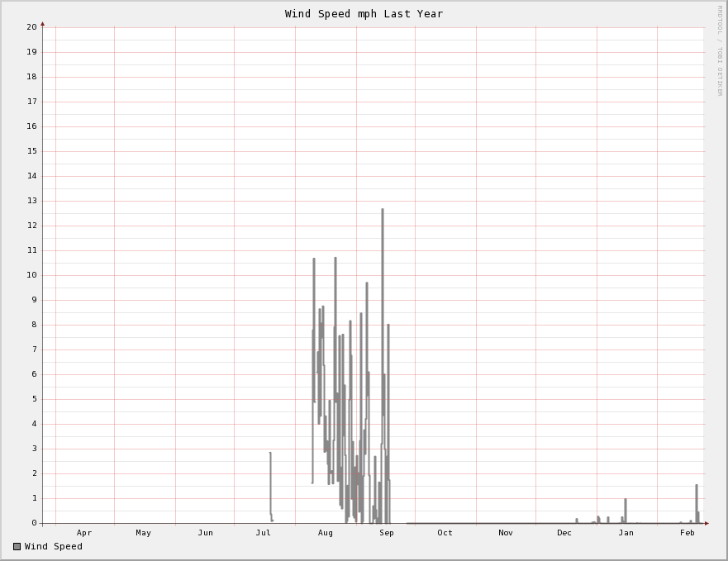Click the Jul month label
The height and width of the screenshot is (561, 728).
pyautogui.click(x=264, y=533)
